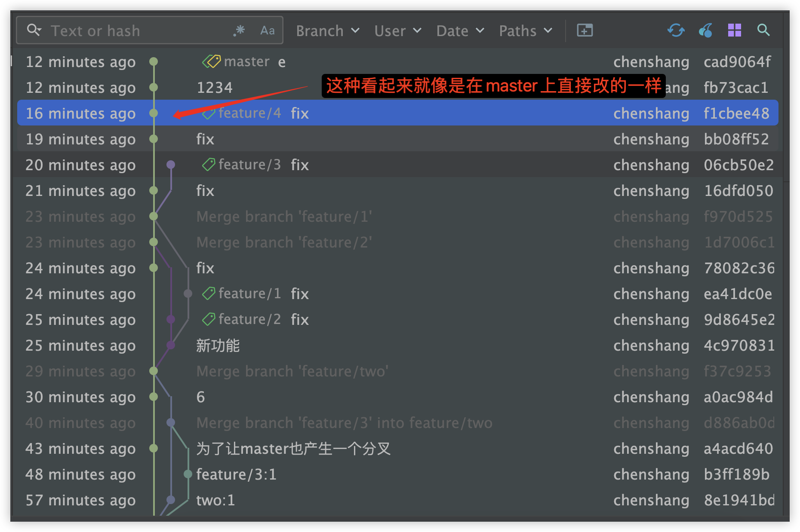Open the User filter dropdown

point(397,31)
